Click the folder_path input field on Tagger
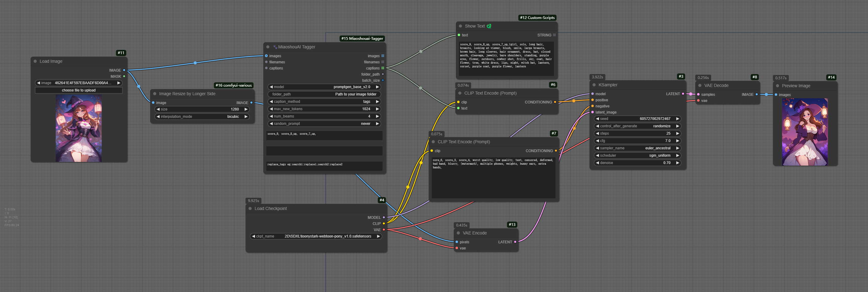This screenshot has height=292, width=868. (324, 94)
